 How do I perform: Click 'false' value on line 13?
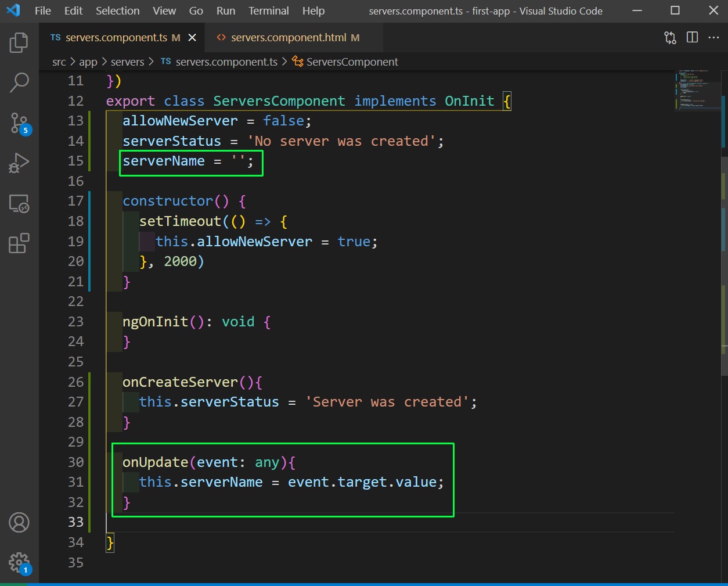click(x=284, y=121)
